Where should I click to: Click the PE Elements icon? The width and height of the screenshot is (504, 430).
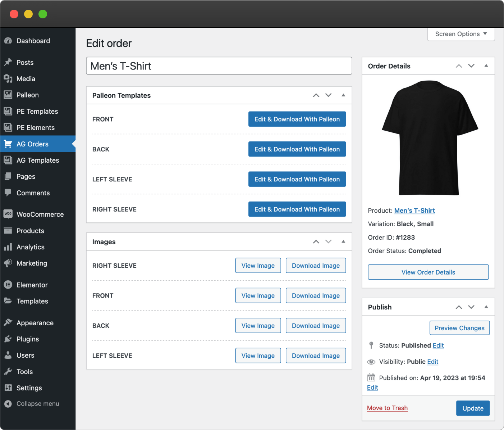tap(8, 127)
